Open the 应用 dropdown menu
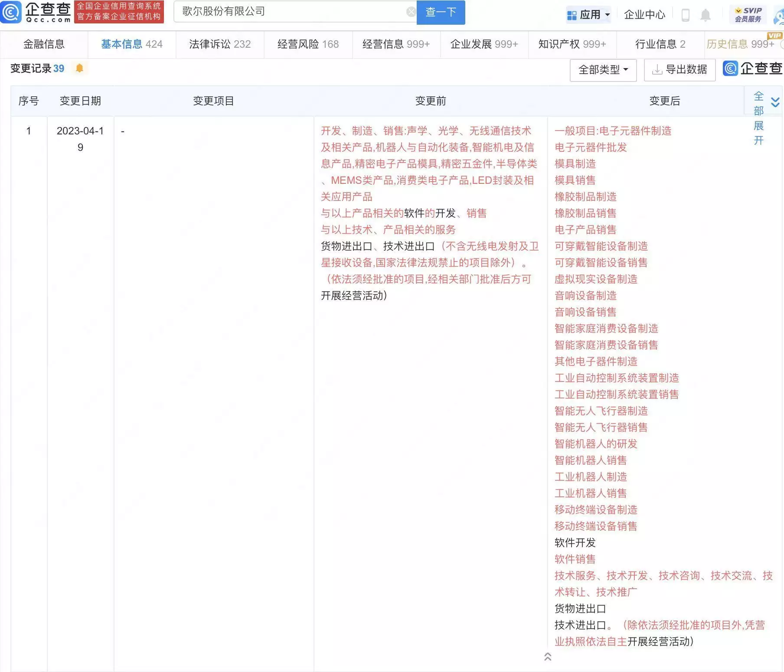 589,15
